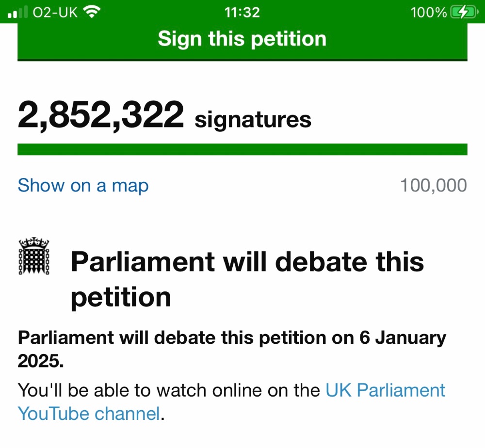Click the Parliament portcullis crest icon
Screen dimensions: 485x448
34,256
